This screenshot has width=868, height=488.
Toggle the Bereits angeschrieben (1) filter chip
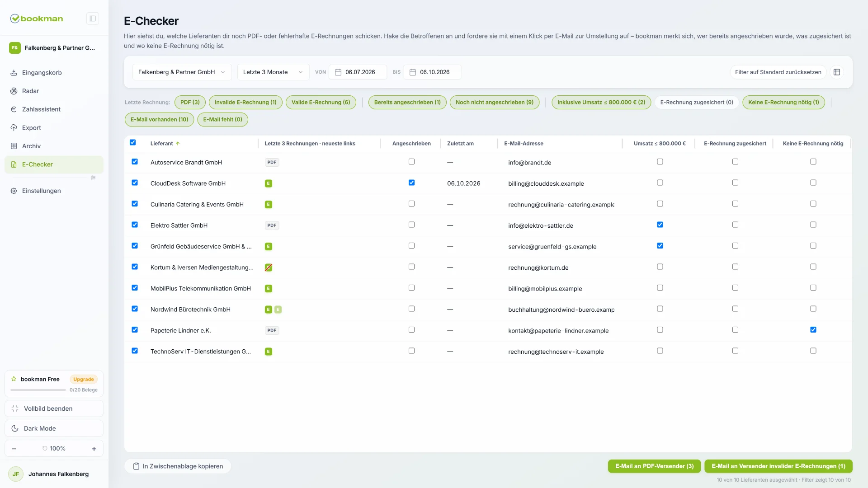[x=407, y=103]
